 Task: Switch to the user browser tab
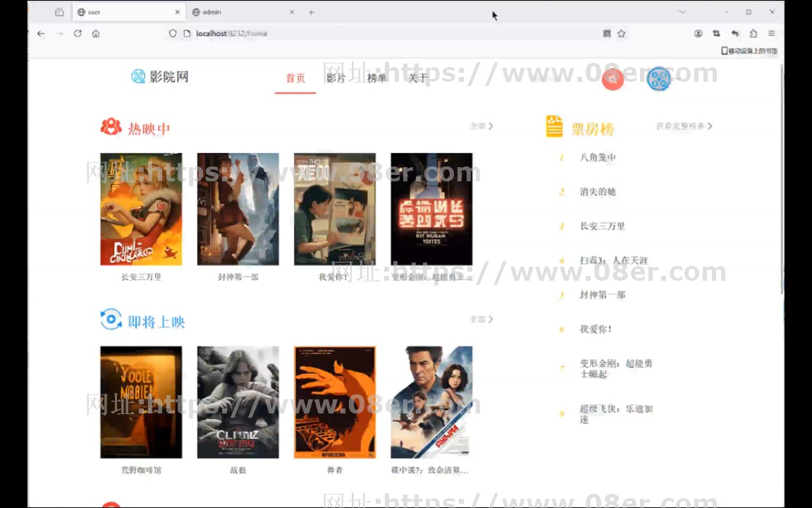[x=128, y=12]
